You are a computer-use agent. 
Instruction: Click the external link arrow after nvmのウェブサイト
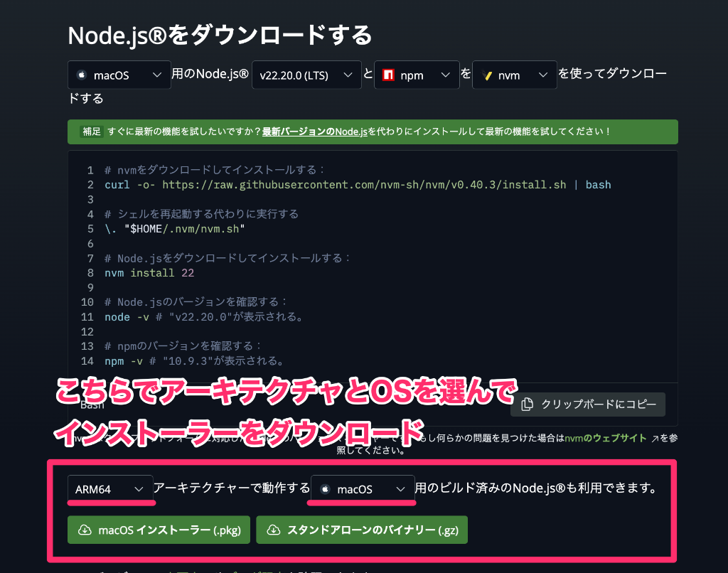(655, 439)
